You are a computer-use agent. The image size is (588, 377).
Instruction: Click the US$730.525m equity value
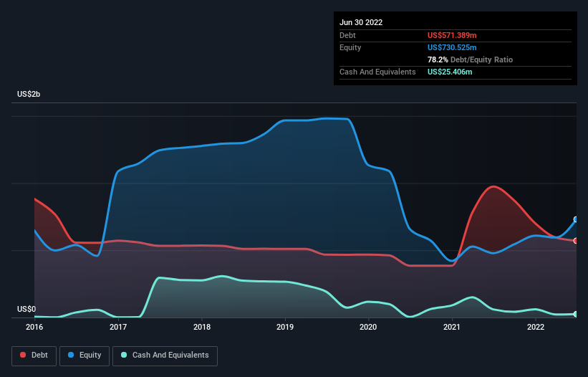[x=452, y=47]
